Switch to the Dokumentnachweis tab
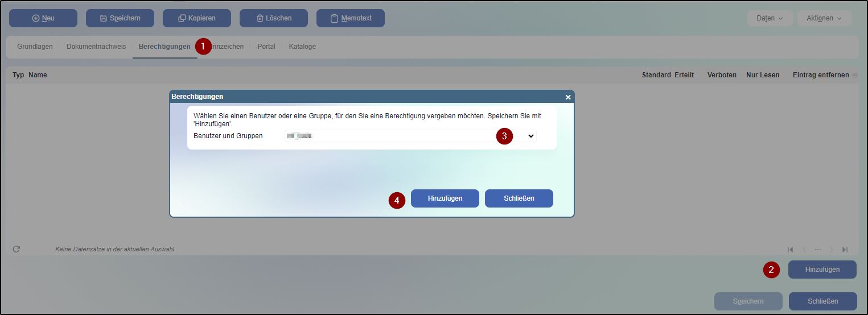The image size is (868, 315). 96,47
